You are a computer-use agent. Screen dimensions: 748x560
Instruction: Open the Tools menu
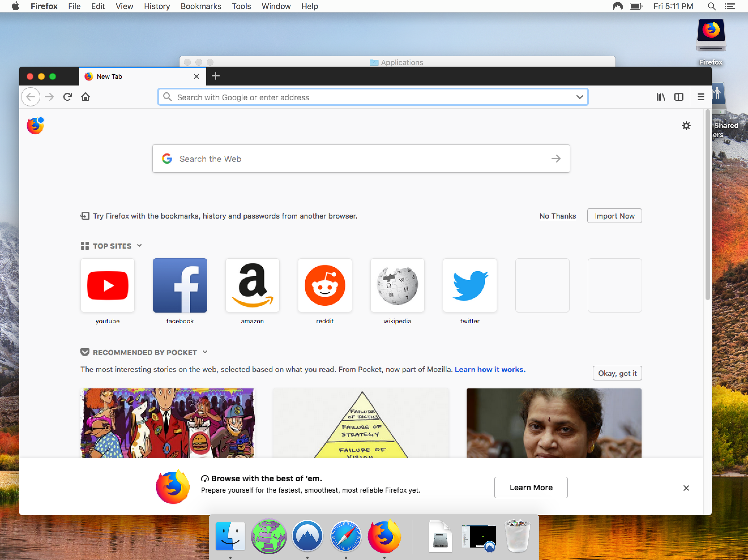pos(242,6)
